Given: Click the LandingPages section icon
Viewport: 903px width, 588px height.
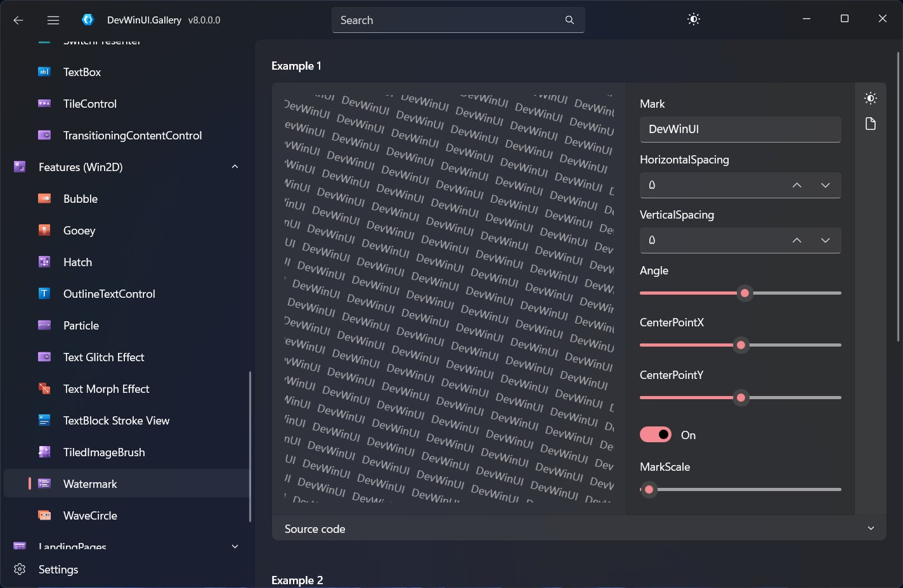Looking at the screenshot, I should pos(20,546).
